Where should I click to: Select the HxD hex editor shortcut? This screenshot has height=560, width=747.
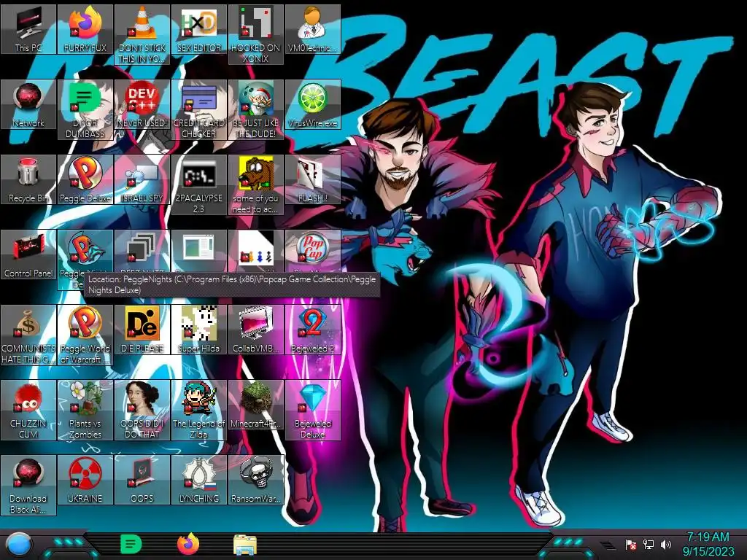click(198, 29)
